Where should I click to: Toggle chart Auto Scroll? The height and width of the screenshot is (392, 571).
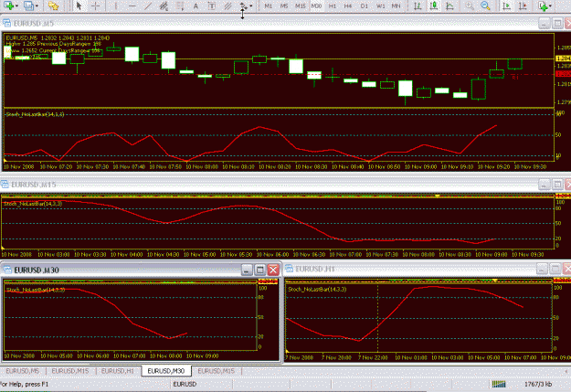point(506,5)
